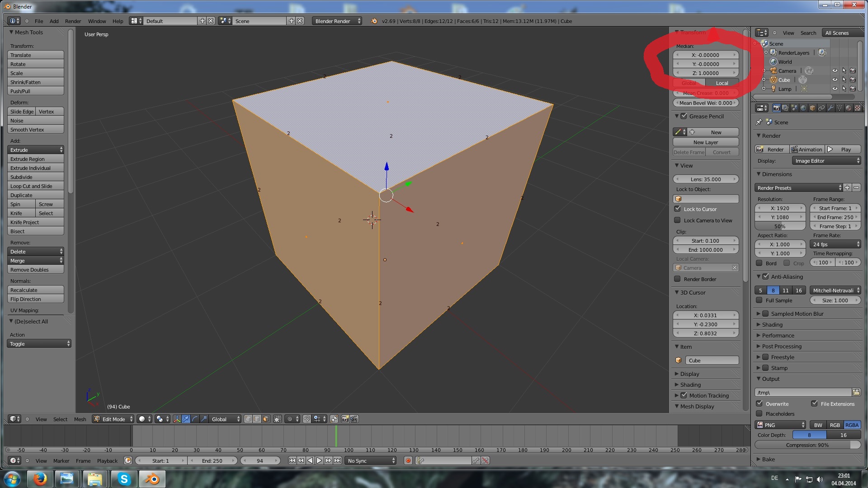Click the timeline play button
The width and height of the screenshot is (868, 488).
[x=319, y=460]
